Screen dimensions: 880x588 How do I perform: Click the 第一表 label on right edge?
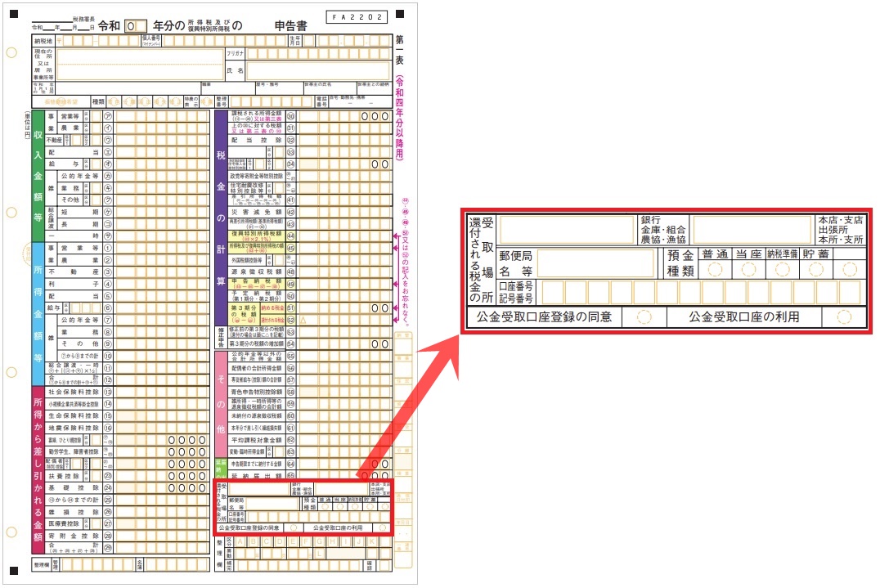[399, 49]
